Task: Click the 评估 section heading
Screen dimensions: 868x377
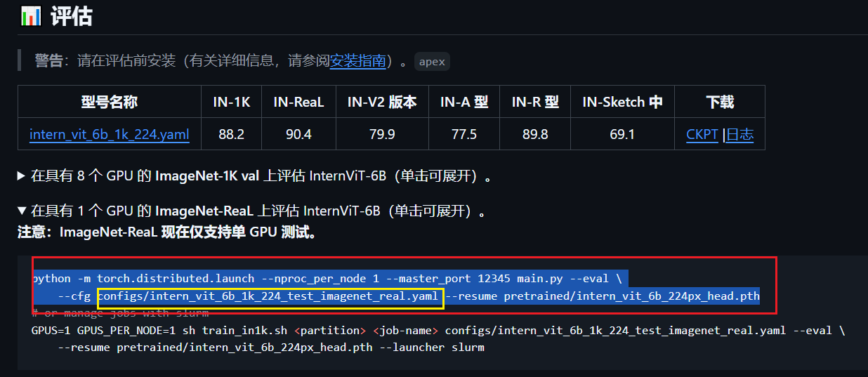Action: coord(71,16)
